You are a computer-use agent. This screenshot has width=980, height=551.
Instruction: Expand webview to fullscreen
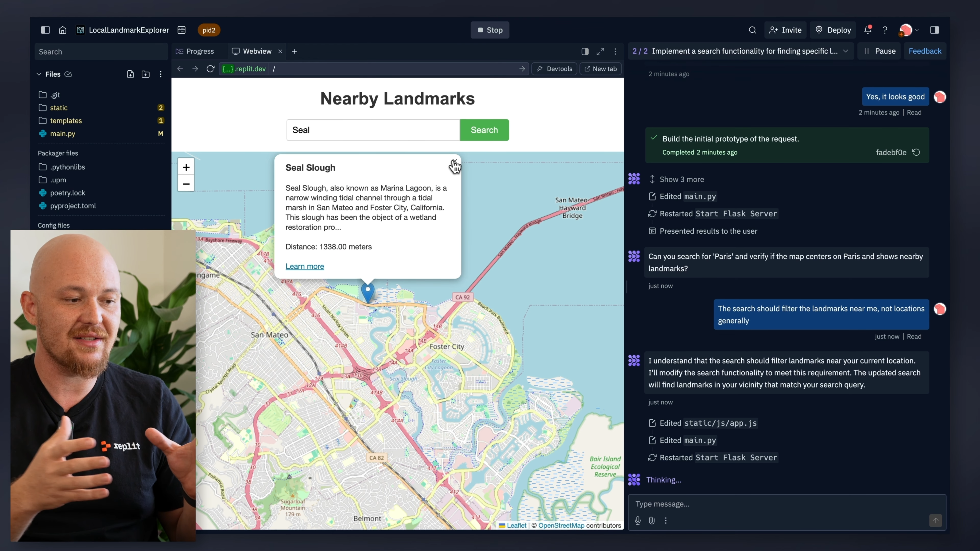(600, 51)
